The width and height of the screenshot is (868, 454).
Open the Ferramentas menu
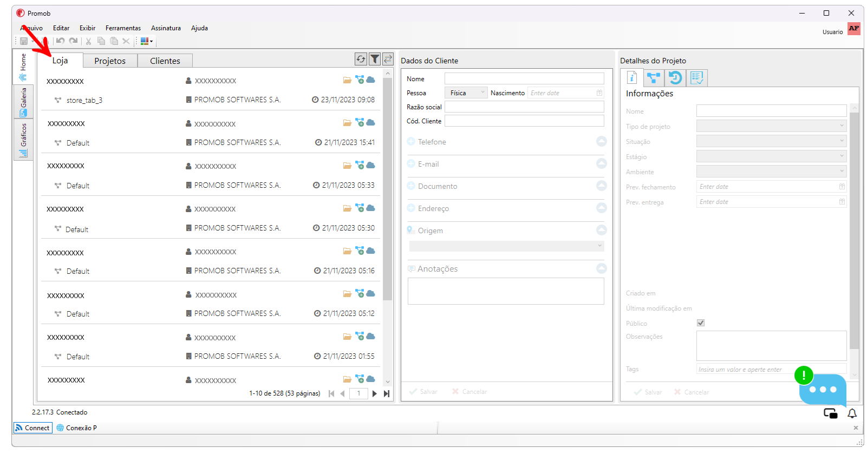click(x=123, y=28)
